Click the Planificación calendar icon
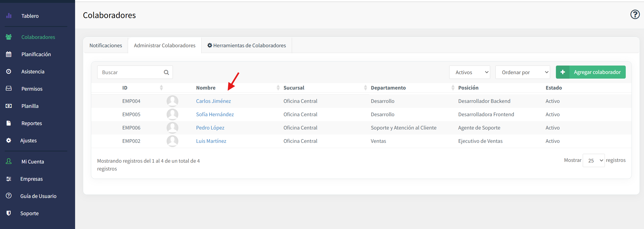Viewport: 644px width, 229px height. coord(9,54)
